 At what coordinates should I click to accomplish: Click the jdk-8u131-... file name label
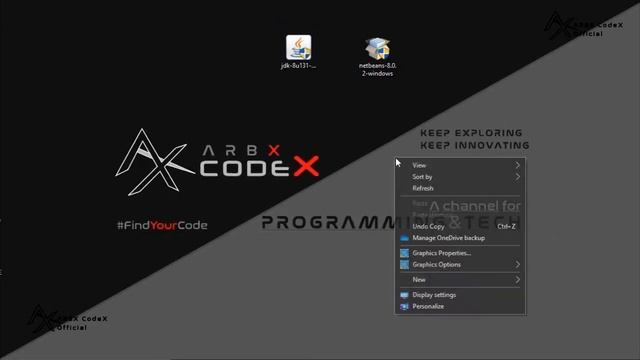click(298, 65)
